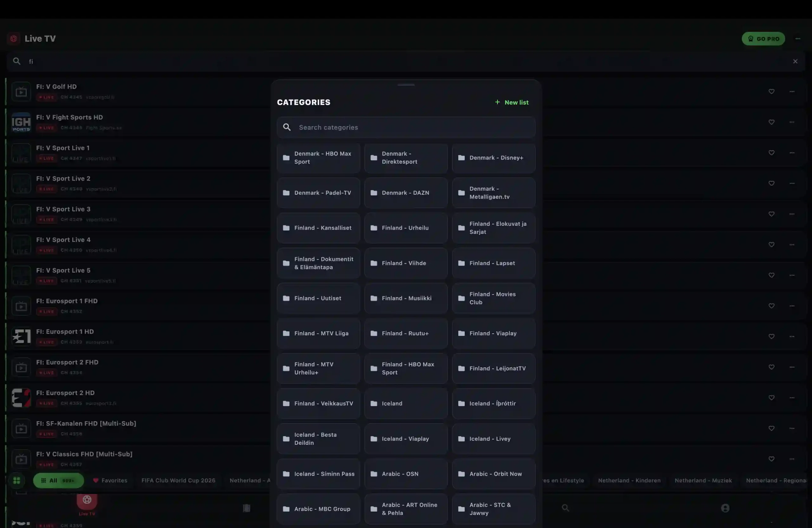This screenshot has width=812, height=528.
Task: Select the Denmark - Disney+ category
Action: pos(493,158)
